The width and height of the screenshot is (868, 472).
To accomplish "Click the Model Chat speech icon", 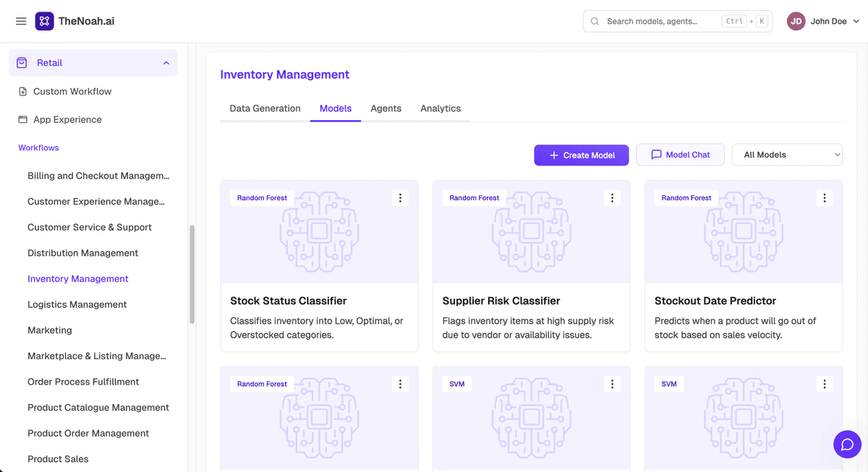I will point(657,155).
